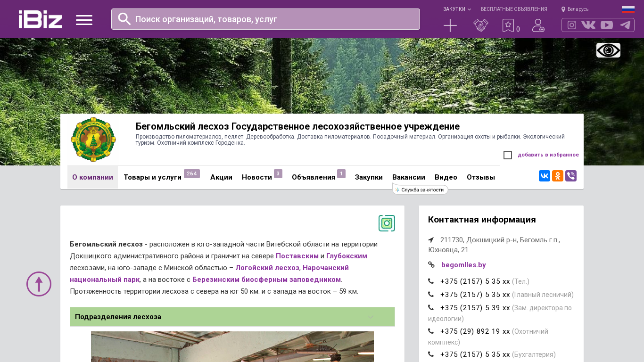Open the handshake partnership icon
Image resolution: width=644 pixels, height=362 pixels.
(481, 25)
